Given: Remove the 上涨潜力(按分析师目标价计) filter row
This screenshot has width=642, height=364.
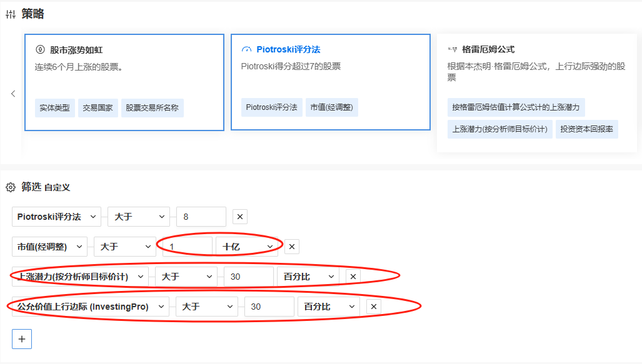Looking at the screenshot, I should 353,277.
